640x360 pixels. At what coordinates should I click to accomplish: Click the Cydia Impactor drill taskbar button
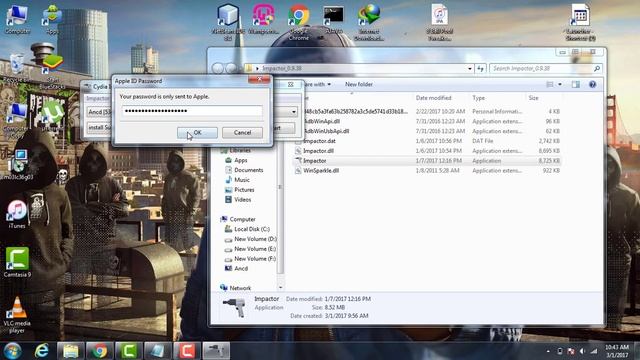coord(216,351)
